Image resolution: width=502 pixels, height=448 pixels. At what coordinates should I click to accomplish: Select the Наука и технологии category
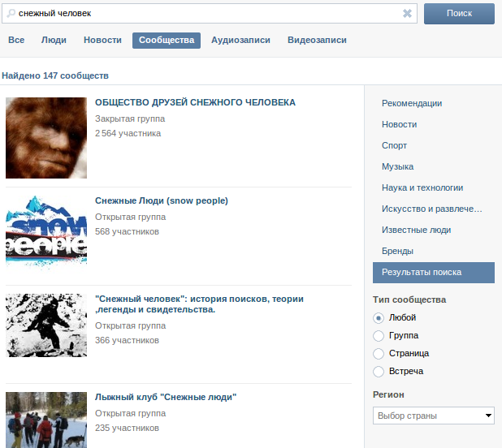click(x=422, y=187)
